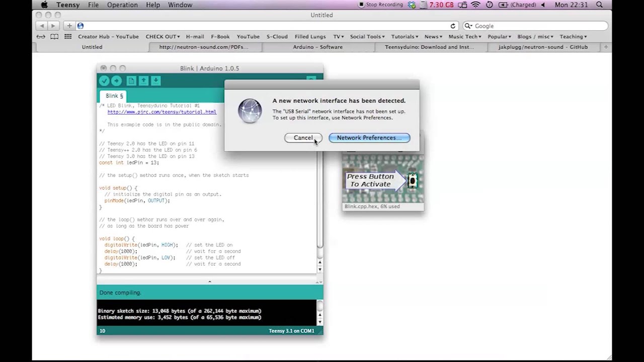Image resolution: width=644 pixels, height=362 pixels.
Task: Switch to Arduino - Software tab
Action: [318, 47]
